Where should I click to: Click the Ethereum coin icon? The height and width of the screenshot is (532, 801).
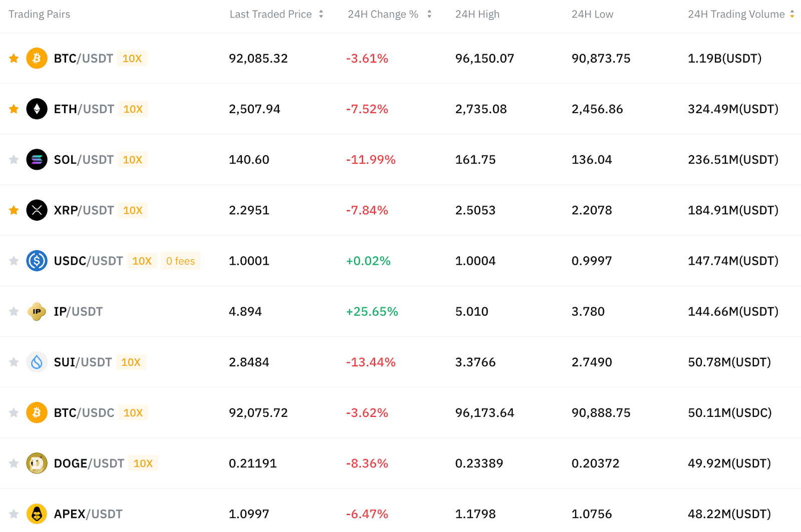(37, 109)
